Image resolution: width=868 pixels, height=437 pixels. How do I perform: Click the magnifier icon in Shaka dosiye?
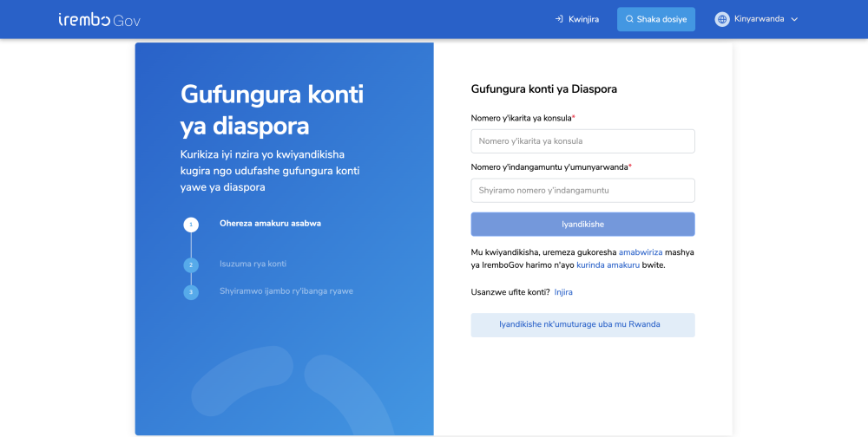(x=629, y=19)
